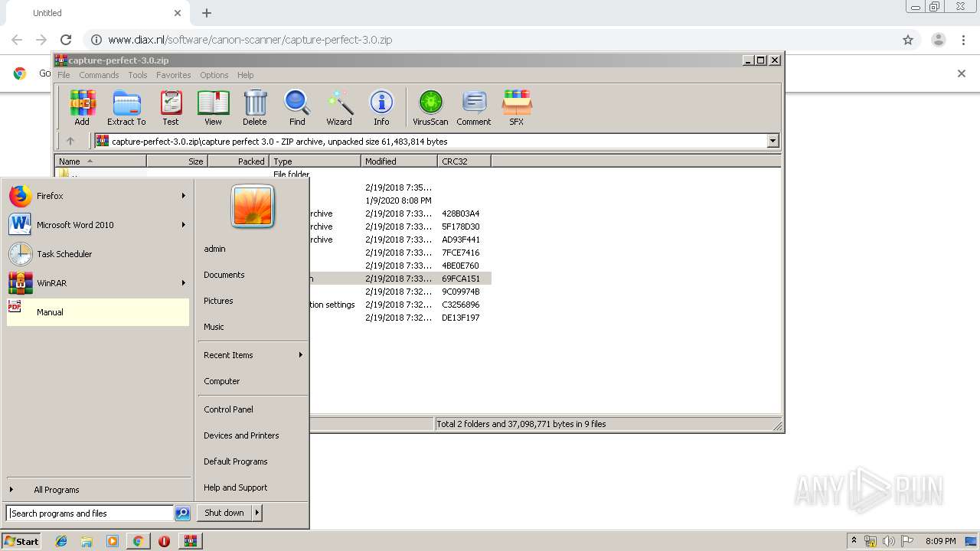
Task: Click the Shut down button
Action: pos(224,513)
